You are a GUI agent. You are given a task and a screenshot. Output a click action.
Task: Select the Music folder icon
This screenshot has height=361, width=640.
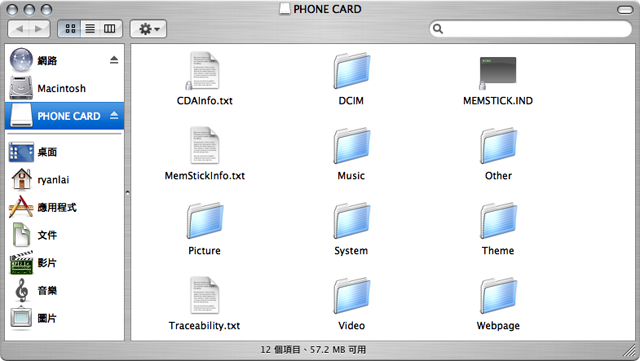[351, 146]
